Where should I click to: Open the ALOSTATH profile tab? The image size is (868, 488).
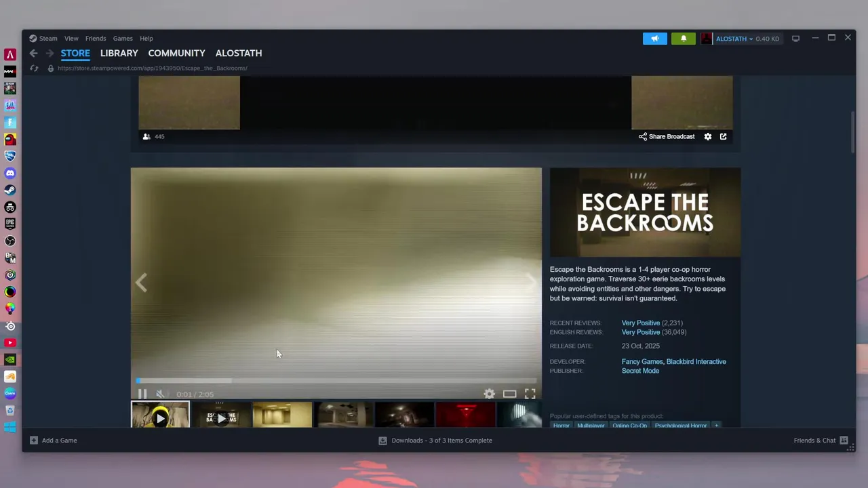click(239, 53)
